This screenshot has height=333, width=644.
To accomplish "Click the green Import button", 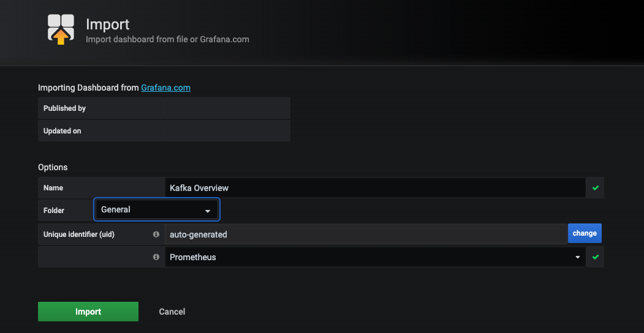I will click(88, 312).
